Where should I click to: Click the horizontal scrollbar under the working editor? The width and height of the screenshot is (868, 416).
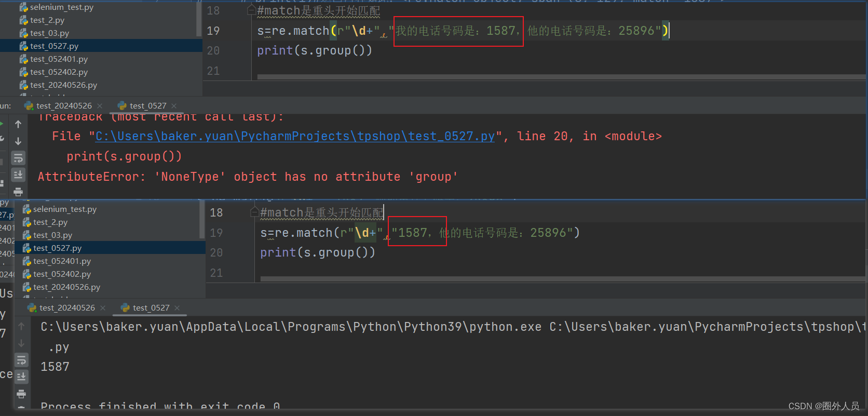click(563, 279)
